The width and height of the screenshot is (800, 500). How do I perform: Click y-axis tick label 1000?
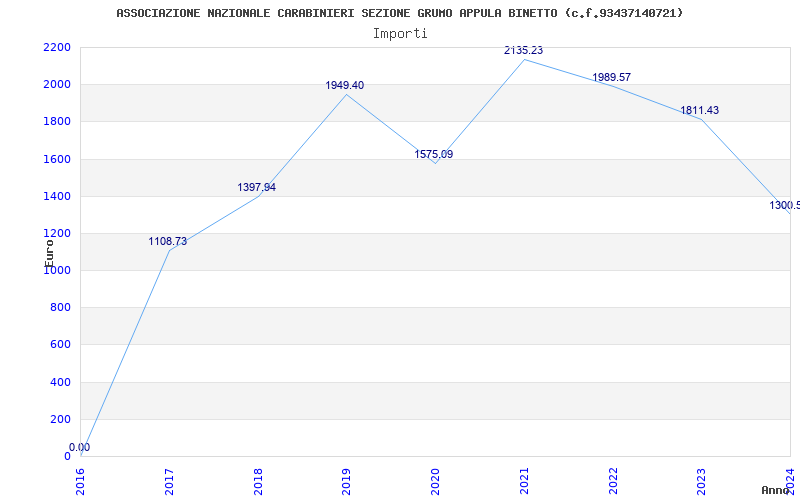(57, 271)
